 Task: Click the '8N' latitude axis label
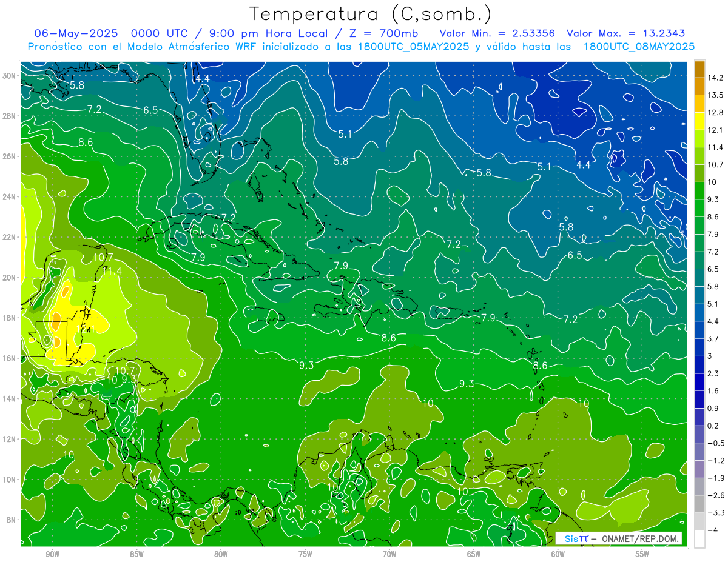(x=12, y=520)
